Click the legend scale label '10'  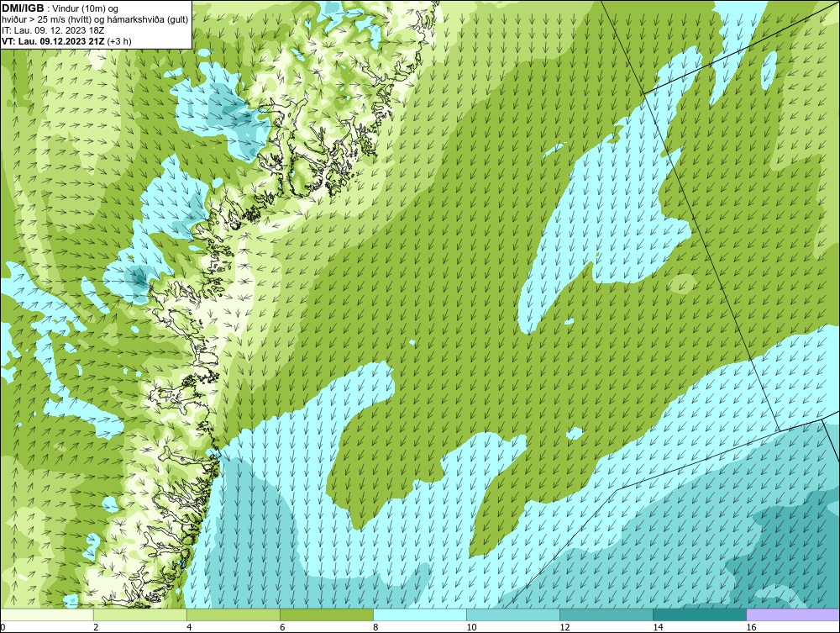point(471,627)
